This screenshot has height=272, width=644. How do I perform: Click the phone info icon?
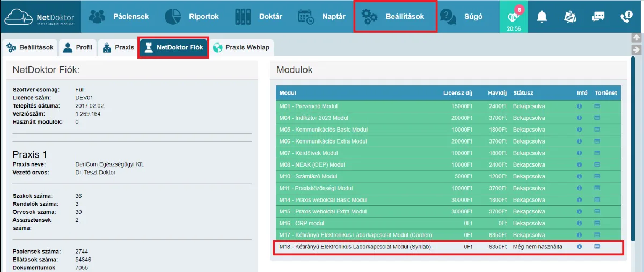626,17
